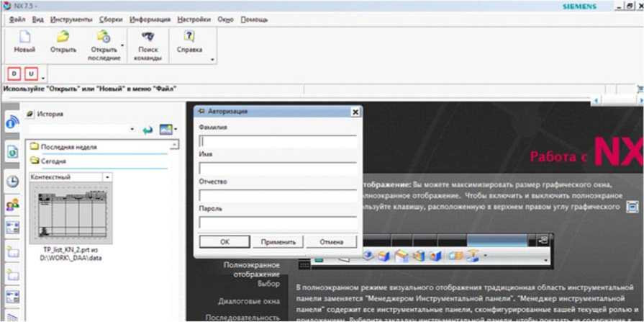Open the Файл menu
Viewport: 644px width, 322px height.
tap(17, 19)
